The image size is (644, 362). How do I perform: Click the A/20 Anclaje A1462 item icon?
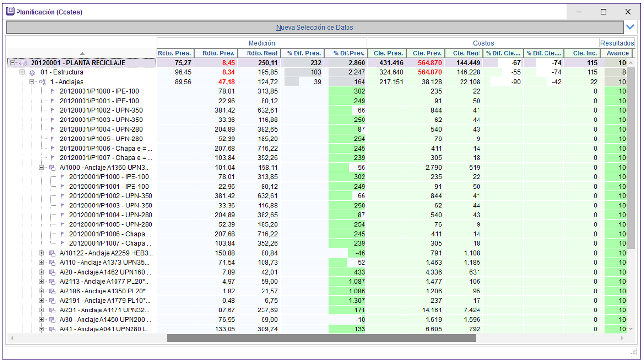click(x=52, y=272)
